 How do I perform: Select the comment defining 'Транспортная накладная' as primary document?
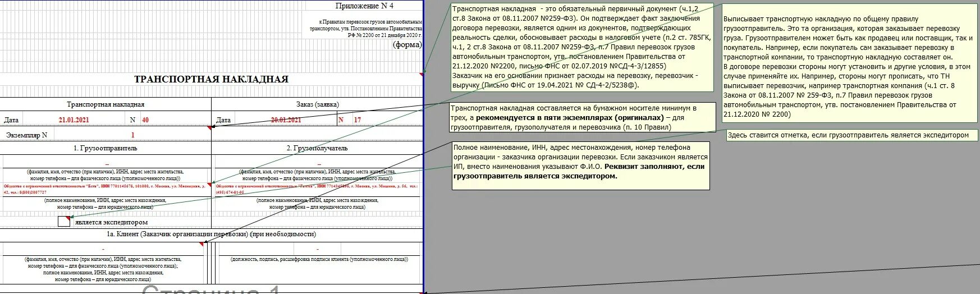[x=583, y=47]
